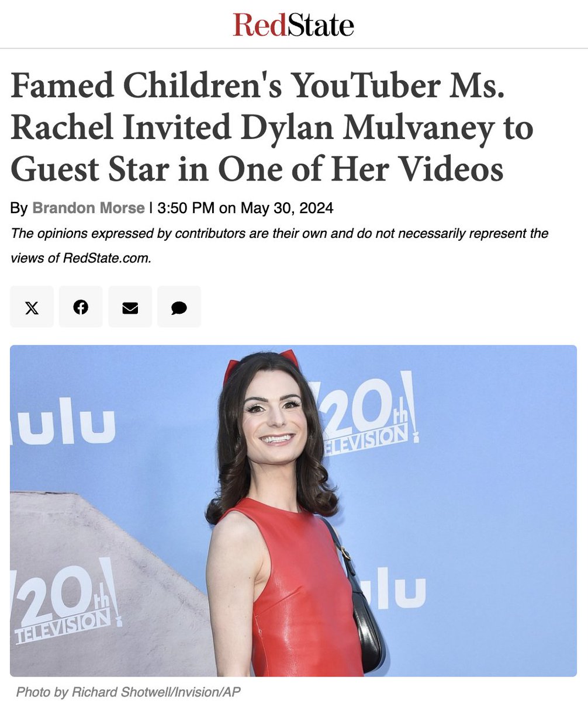Open comments with the speech bubble icon

pyautogui.click(x=179, y=307)
